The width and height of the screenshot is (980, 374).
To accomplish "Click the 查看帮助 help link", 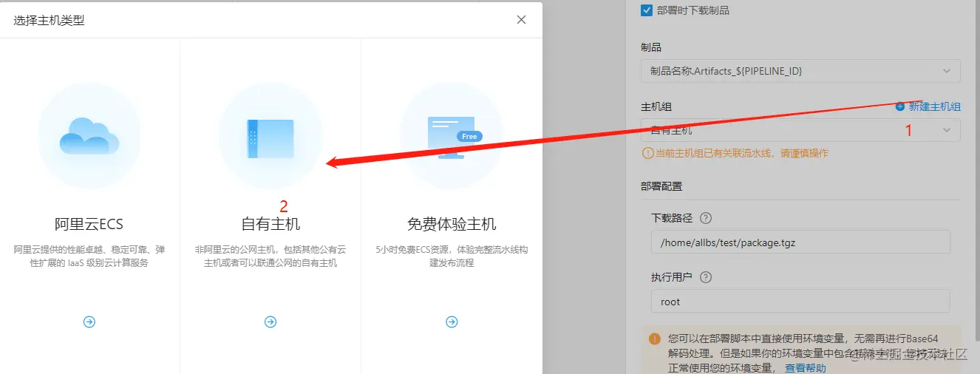I will click(x=805, y=367).
